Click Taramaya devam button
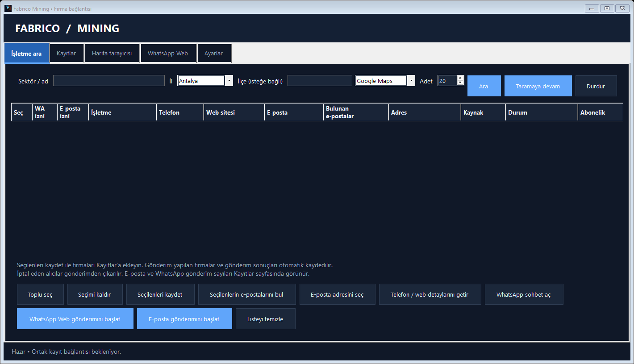The width and height of the screenshot is (634, 364). click(x=538, y=86)
